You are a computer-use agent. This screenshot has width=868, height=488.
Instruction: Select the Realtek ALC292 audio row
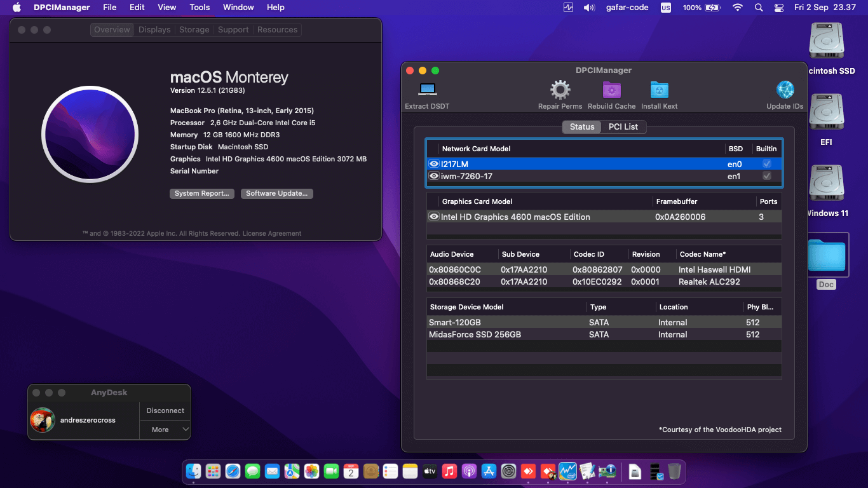pyautogui.click(x=604, y=281)
